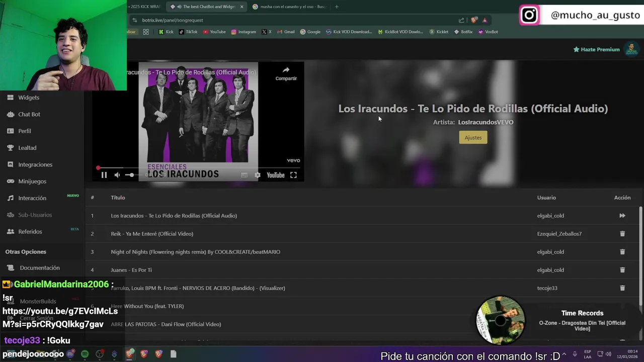Mute the YouTube player volume
This screenshot has height=362, width=644.
(x=117, y=175)
